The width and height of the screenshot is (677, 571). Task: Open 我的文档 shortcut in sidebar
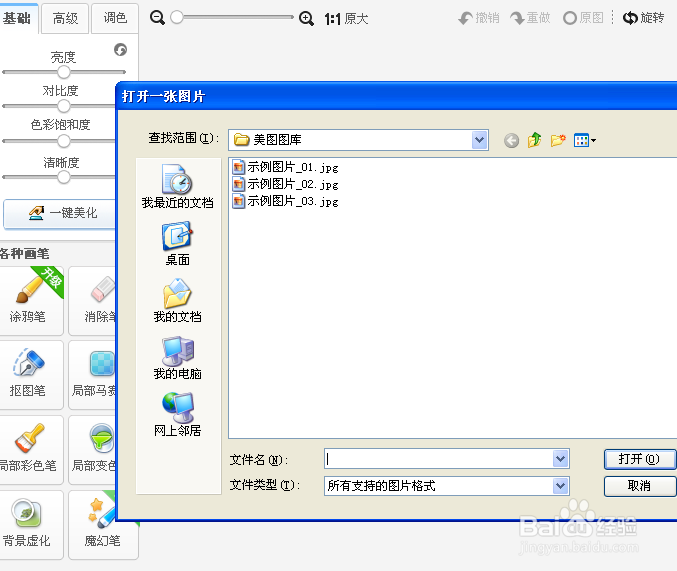coord(177,301)
